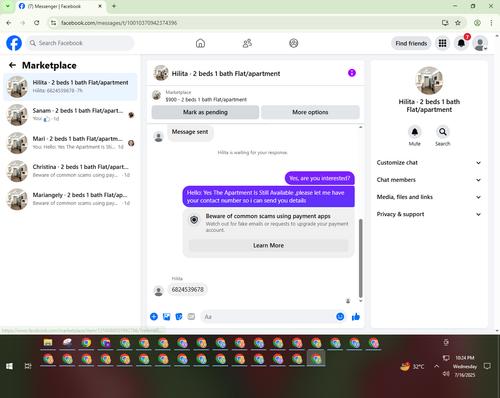Click Hilita chat header title
The image size is (500, 398).
[226, 74]
